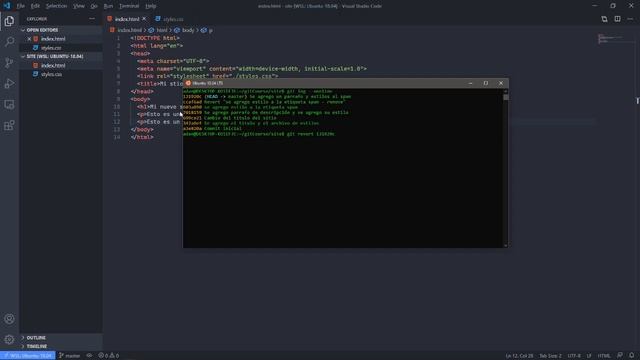
Task: Select styles.css in Open Editors
Action: (51, 48)
